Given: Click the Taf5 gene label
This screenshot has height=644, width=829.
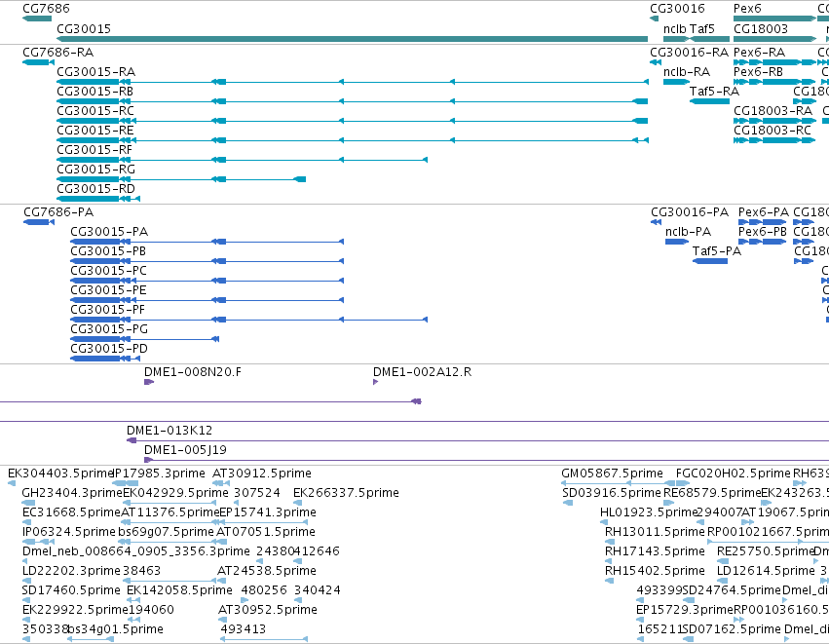Looking at the screenshot, I should tap(701, 28).
